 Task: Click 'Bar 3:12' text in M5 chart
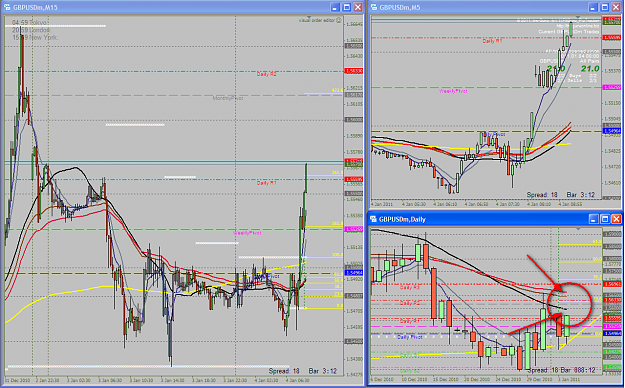pos(581,195)
